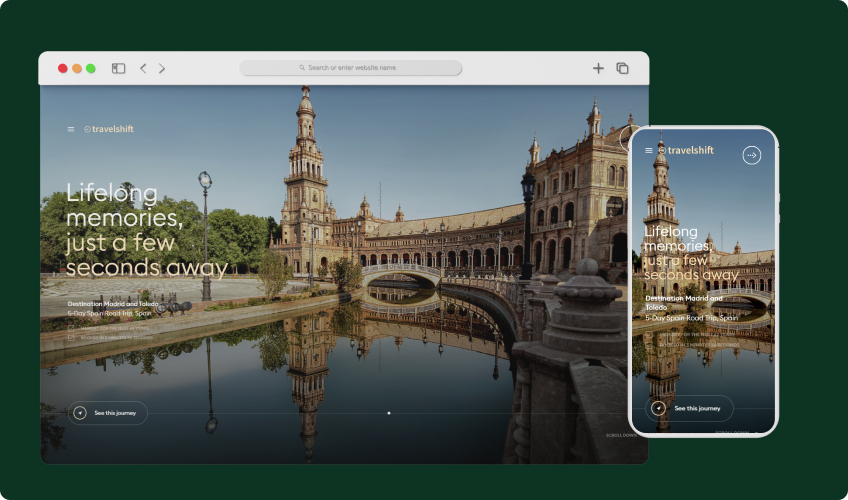Go forward using the browser forward arrow
This screenshot has width=848, height=500.
pyautogui.click(x=162, y=68)
